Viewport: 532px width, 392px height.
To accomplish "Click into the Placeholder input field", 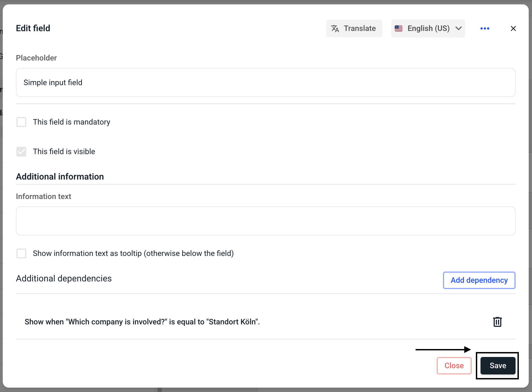I will tap(265, 82).
